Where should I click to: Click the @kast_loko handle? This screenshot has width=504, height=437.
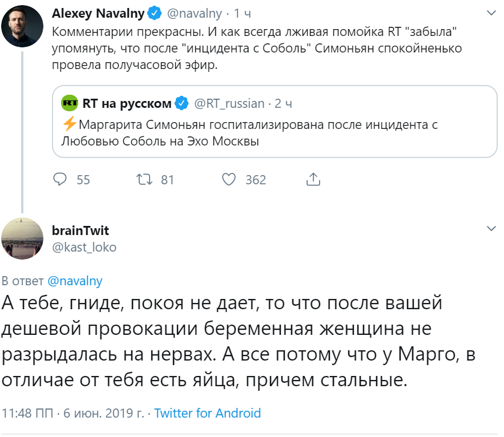[84, 247]
